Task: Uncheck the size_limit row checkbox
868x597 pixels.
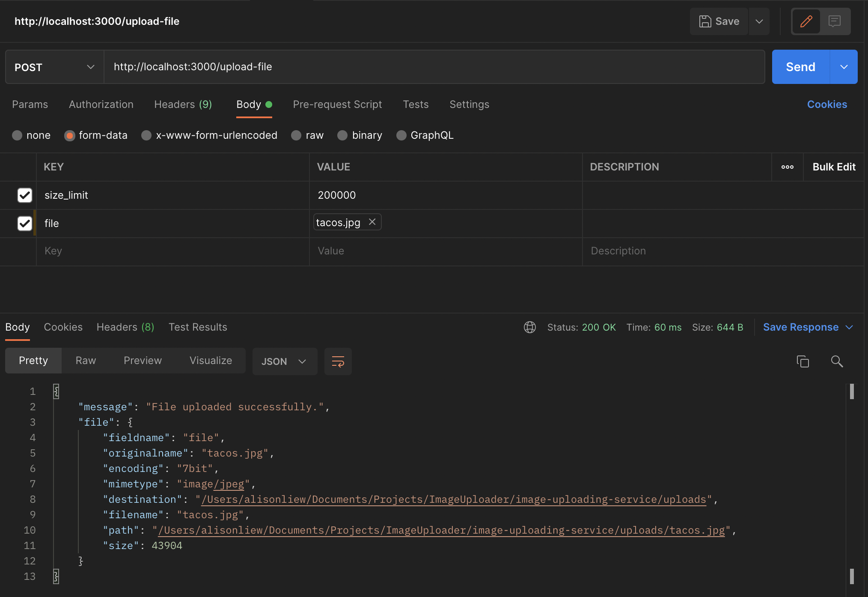Action: (x=25, y=195)
